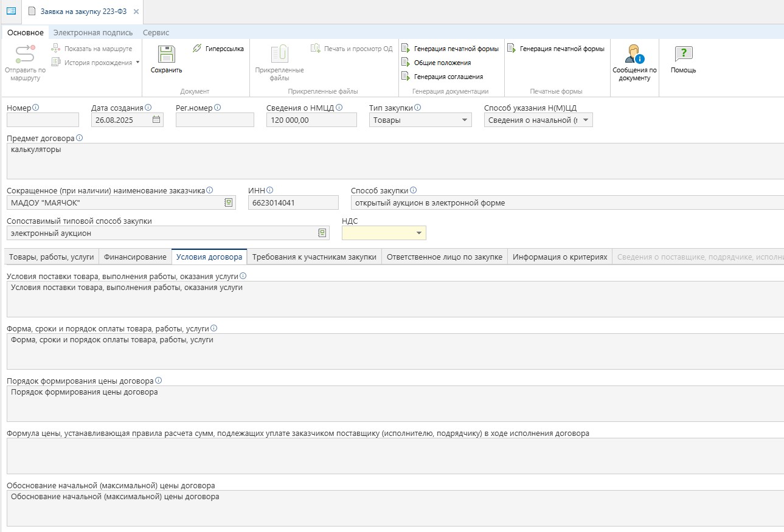Click the Условия поставки товара text area
784x532 pixels.
[395, 299]
